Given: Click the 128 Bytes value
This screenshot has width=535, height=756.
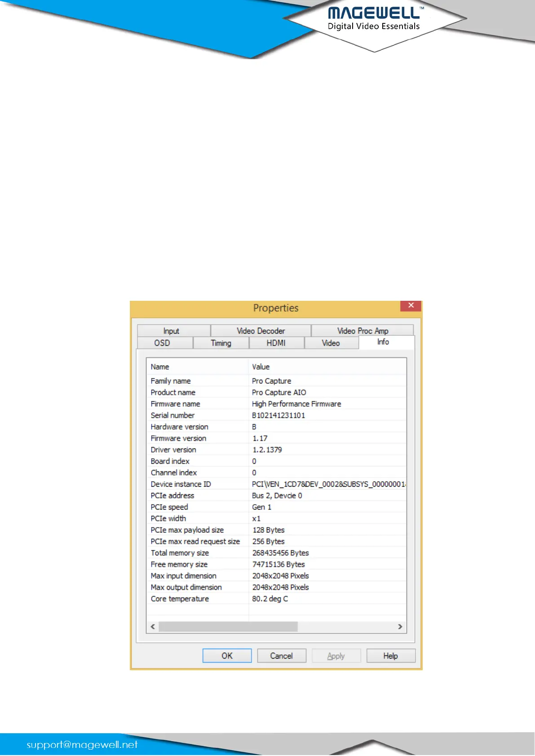Looking at the screenshot, I should [x=269, y=530].
